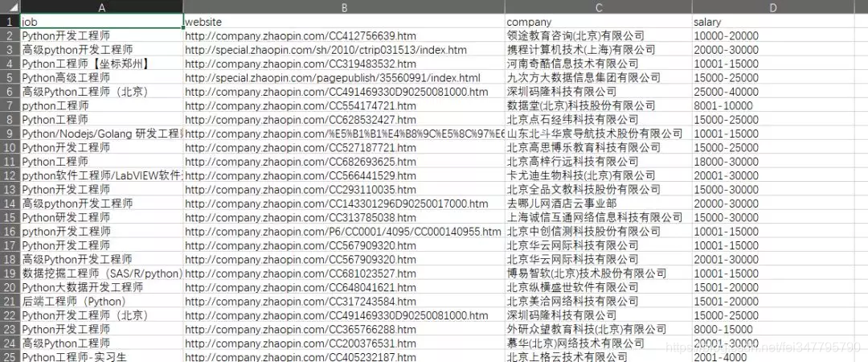Select row header 20
Image resolution: width=868 pixels, height=362 pixels.
click(10, 287)
